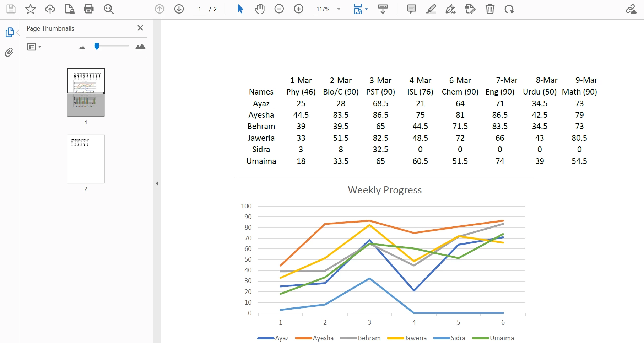The height and width of the screenshot is (343, 644).
Task: Go to next page arrow
Action: tap(179, 9)
